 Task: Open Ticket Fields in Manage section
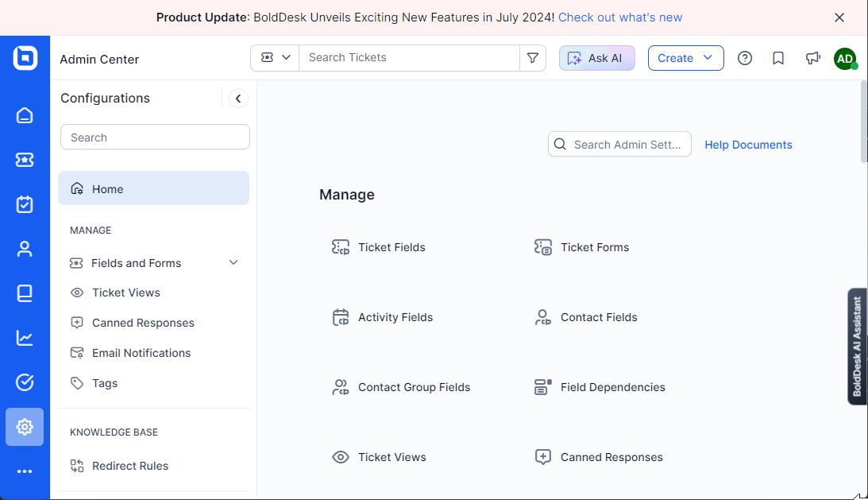click(392, 247)
